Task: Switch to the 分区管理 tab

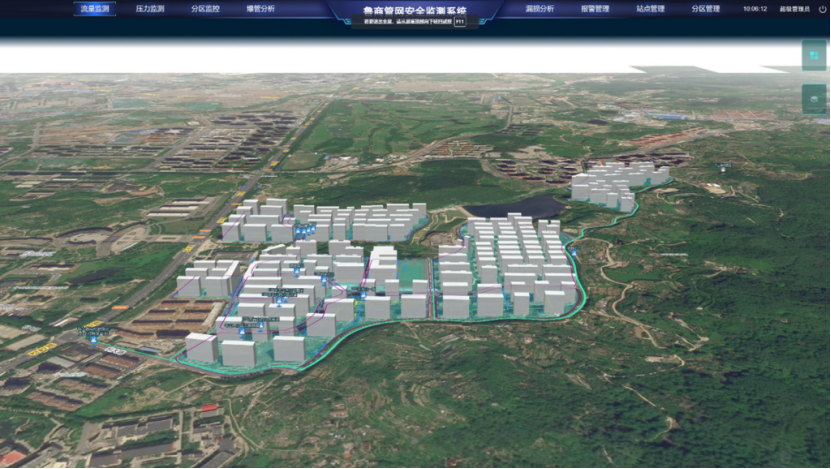Action: click(705, 8)
